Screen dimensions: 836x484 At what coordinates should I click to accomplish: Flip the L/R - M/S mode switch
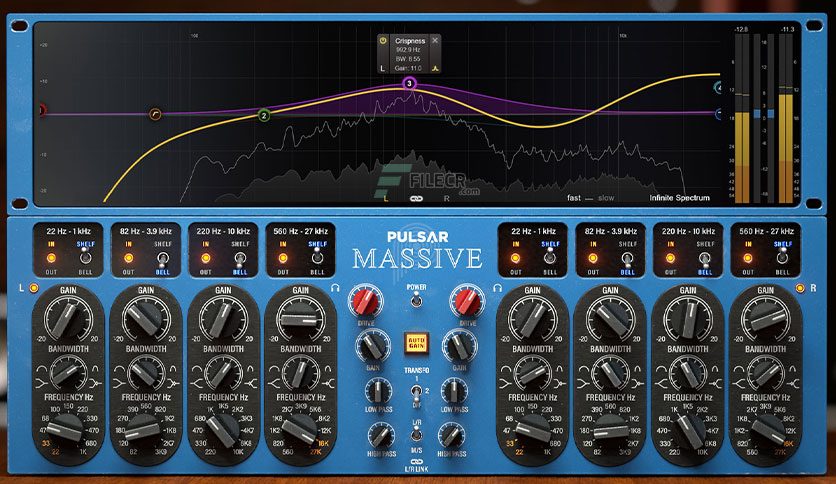(x=416, y=435)
